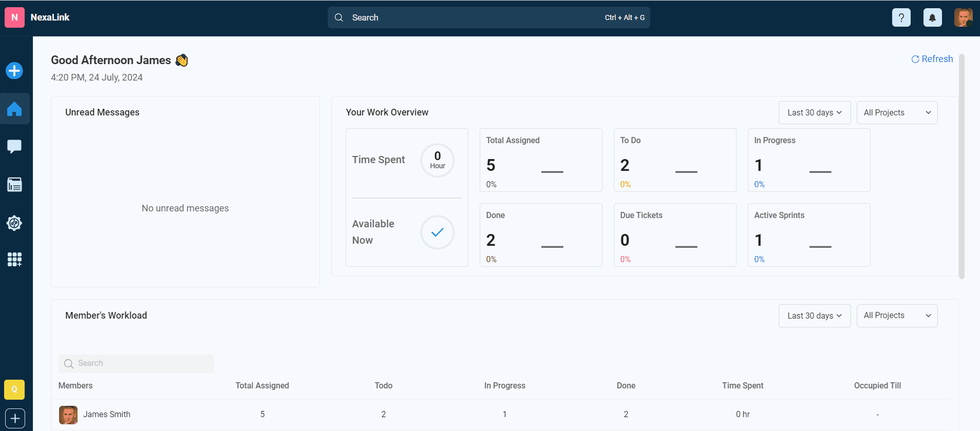This screenshot has height=431, width=980.
Task: Open All Projects dropdown in Member's Workload
Action: coord(897,316)
